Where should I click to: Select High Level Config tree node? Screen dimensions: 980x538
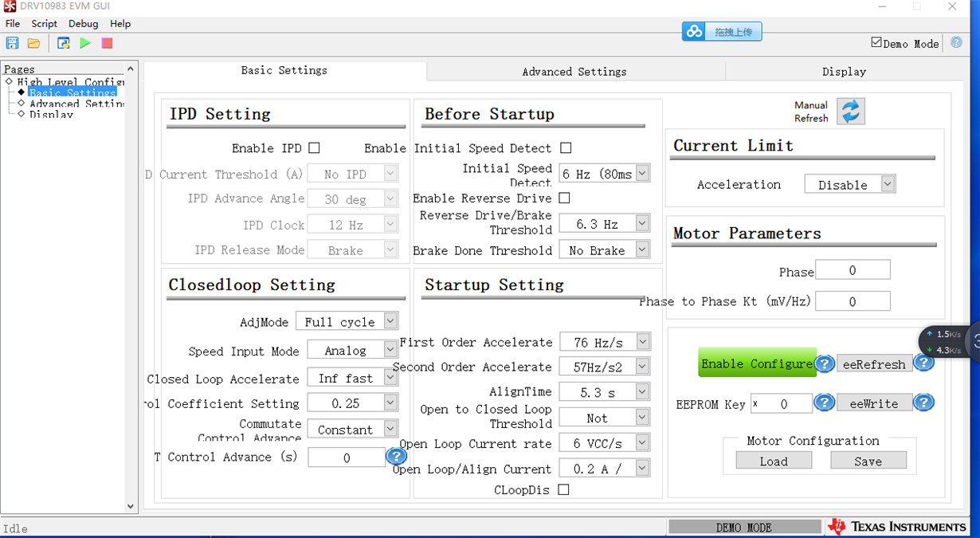[x=70, y=81]
